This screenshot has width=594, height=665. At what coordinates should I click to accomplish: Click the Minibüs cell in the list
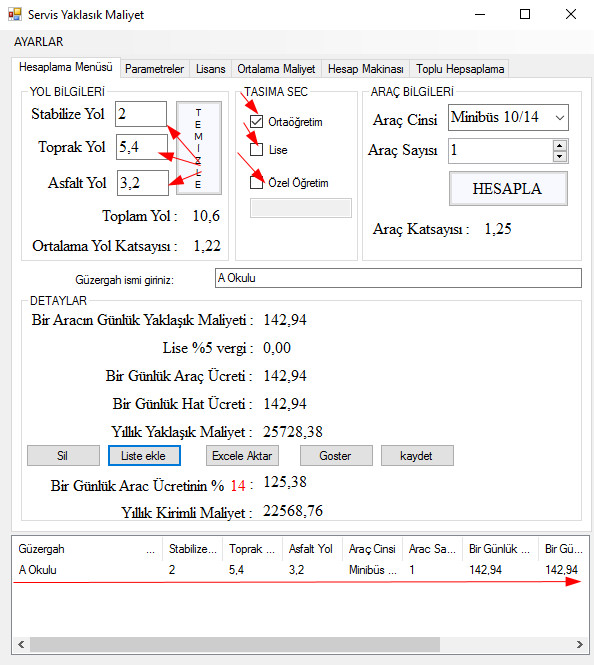click(x=372, y=570)
